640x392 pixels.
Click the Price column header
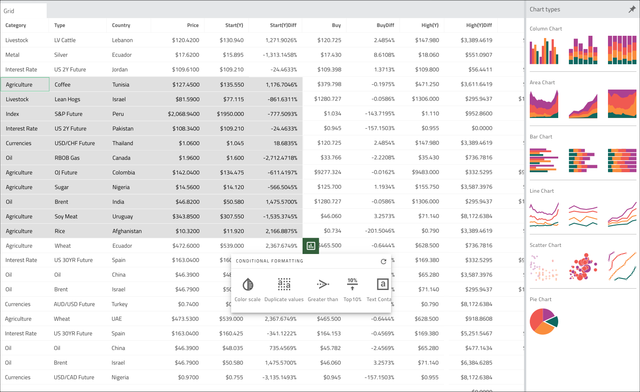193,25
